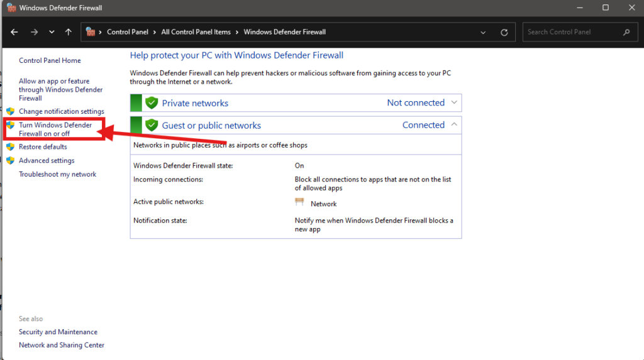
Task: Click the Incoming connections label
Action: point(168,180)
